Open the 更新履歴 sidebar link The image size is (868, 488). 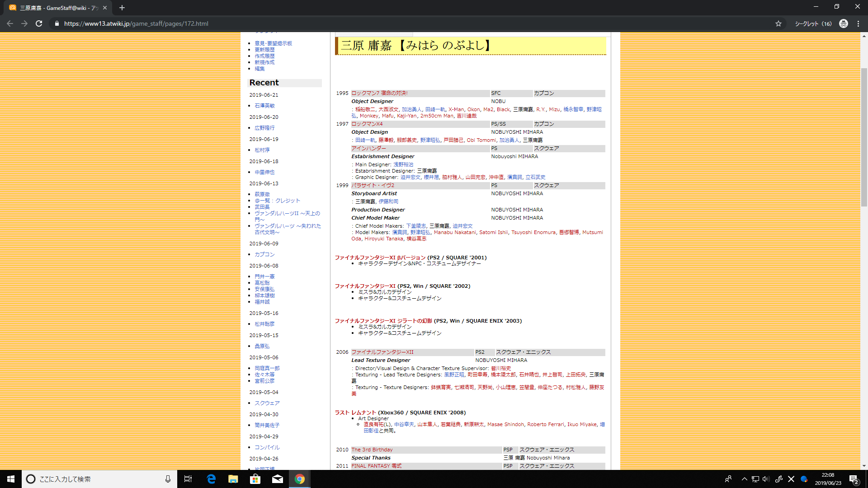coord(264,50)
